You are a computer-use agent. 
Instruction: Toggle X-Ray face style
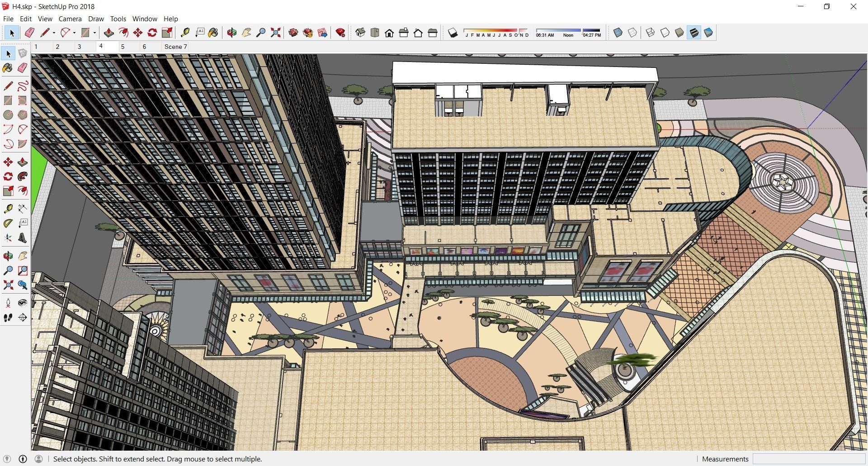pyautogui.click(x=618, y=33)
